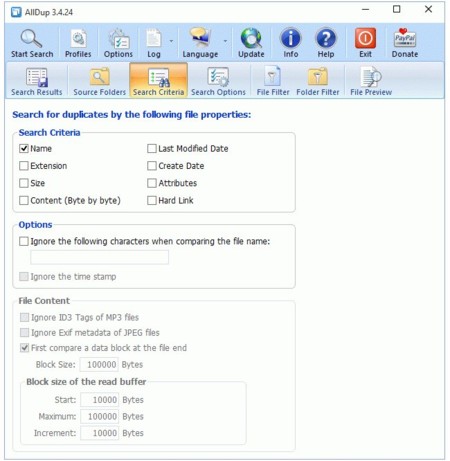Open the Search Results tab
The height and width of the screenshot is (461, 450).
(37, 81)
